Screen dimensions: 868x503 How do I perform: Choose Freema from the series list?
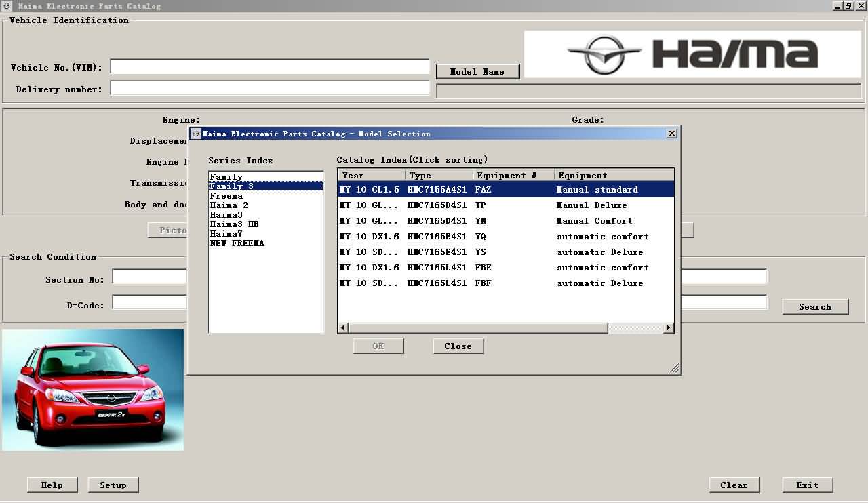[226, 196]
